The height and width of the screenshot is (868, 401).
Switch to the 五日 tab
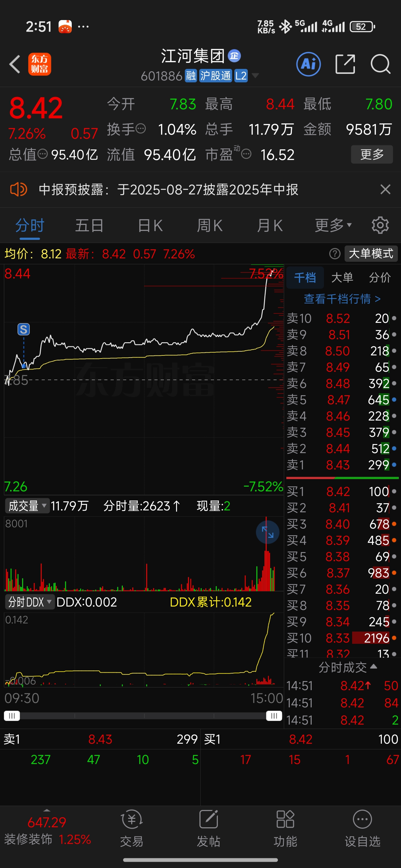[89, 225]
